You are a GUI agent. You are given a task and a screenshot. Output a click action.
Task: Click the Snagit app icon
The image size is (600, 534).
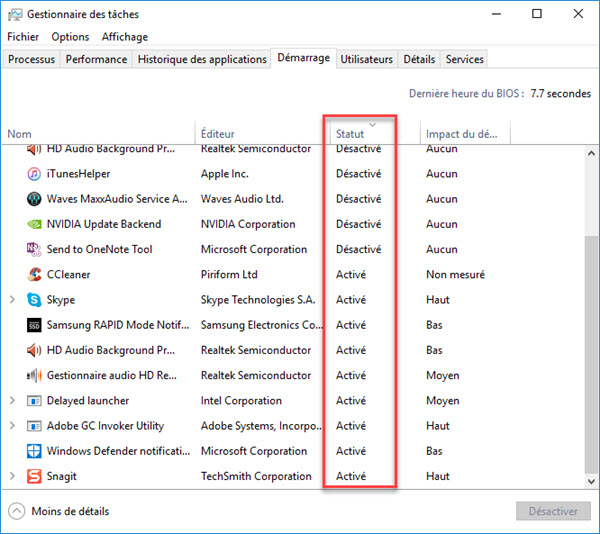34,477
